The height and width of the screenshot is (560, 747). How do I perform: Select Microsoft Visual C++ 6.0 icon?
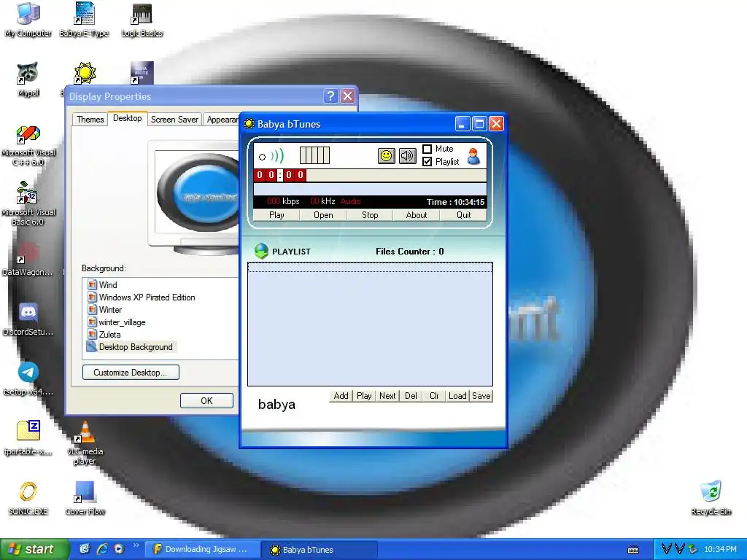(28, 146)
